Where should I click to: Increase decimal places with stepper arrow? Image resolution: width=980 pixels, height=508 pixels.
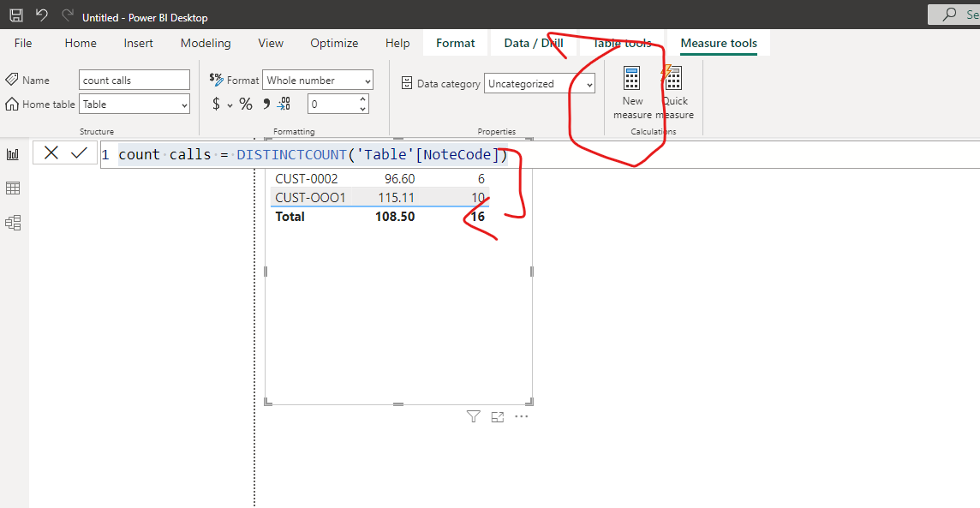point(362,99)
